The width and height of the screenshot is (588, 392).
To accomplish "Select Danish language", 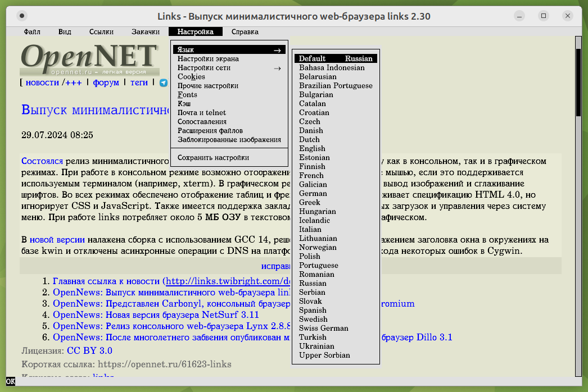I will click(x=336, y=131).
